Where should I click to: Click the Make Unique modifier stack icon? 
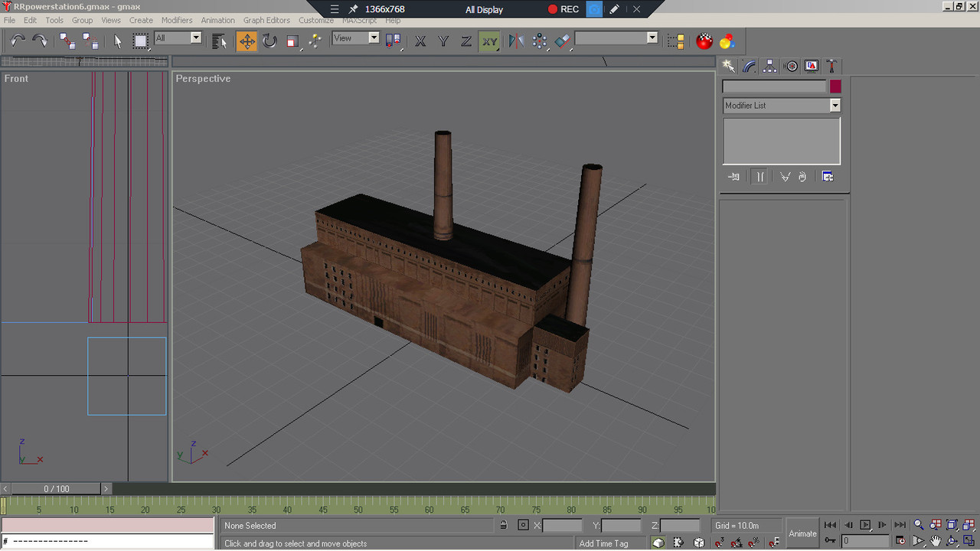click(x=785, y=177)
